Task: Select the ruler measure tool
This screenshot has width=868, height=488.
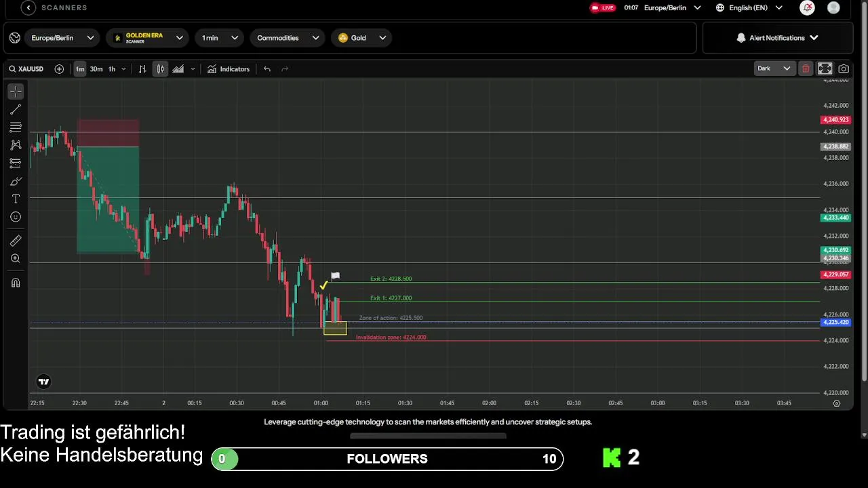Action: 16,241
